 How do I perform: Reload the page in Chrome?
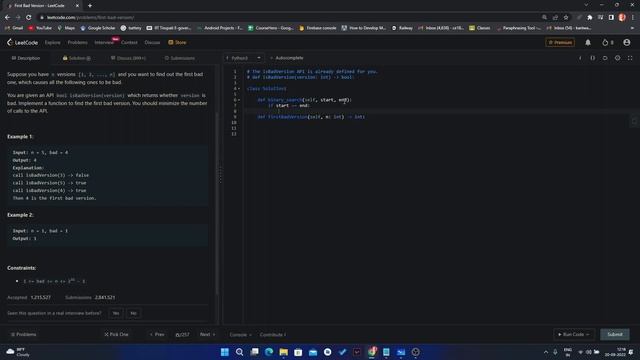pyautogui.click(x=29, y=18)
